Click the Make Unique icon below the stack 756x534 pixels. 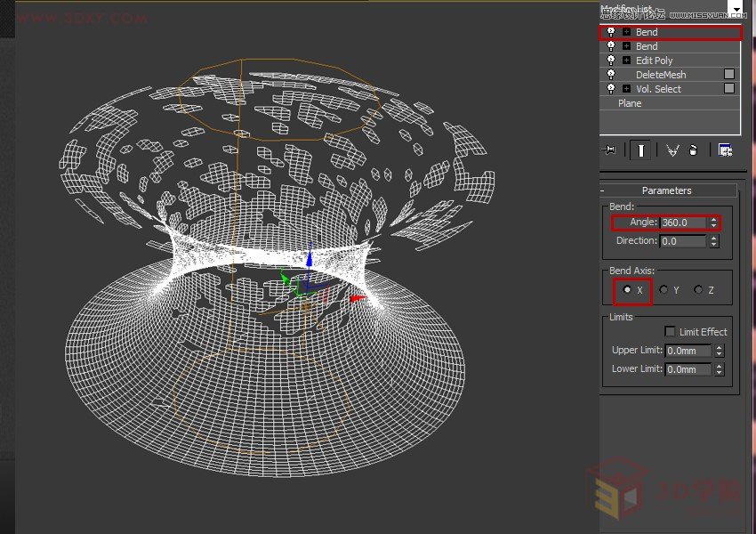coord(672,150)
